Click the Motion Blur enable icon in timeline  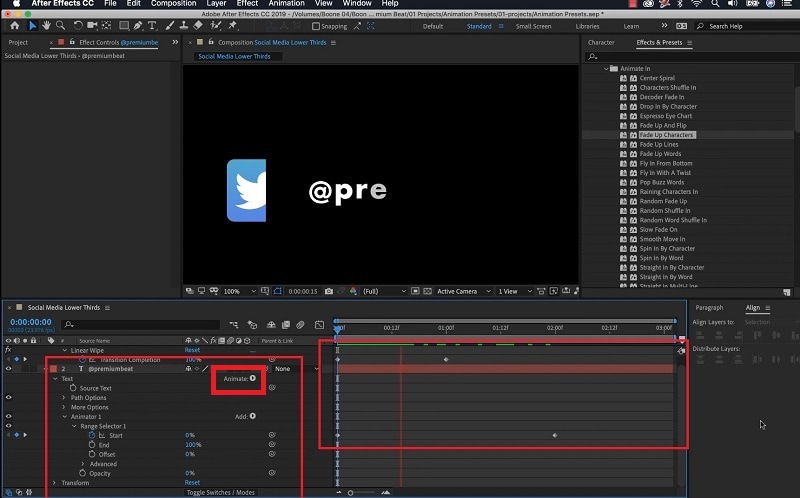tap(301, 325)
